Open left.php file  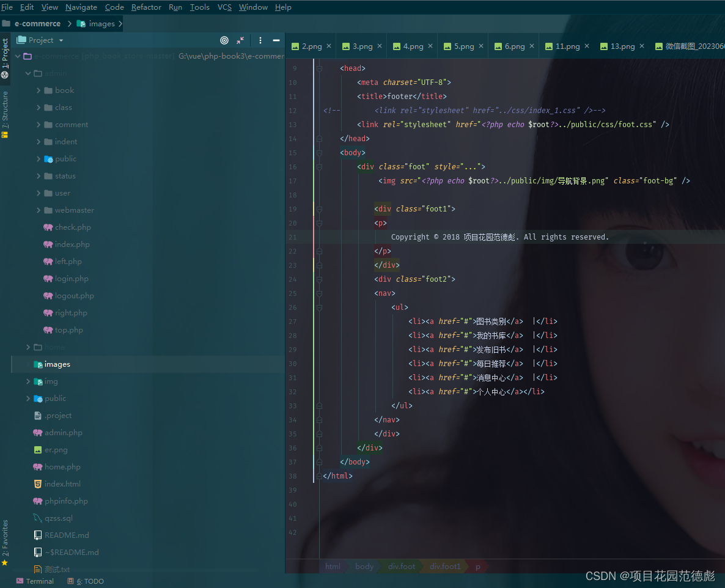(x=68, y=261)
